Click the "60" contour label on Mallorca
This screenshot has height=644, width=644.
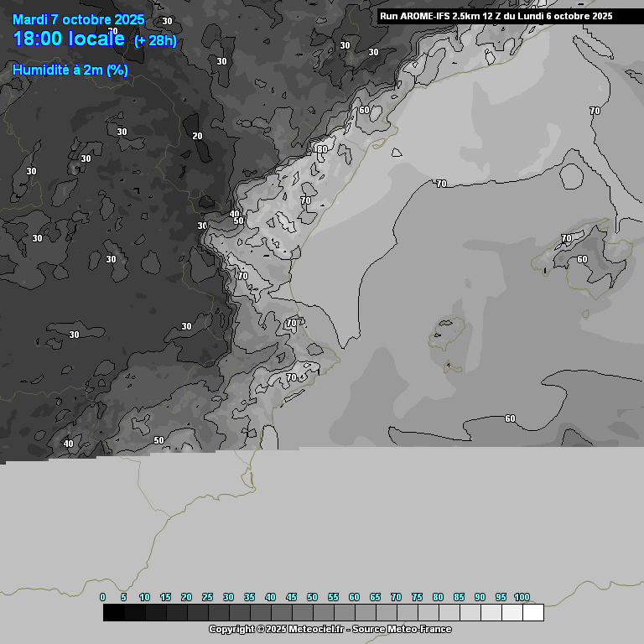coord(582,259)
